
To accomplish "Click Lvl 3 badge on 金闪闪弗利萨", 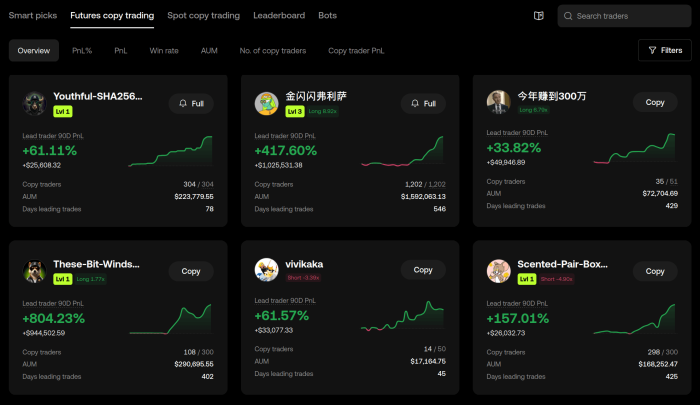I will (x=295, y=111).
